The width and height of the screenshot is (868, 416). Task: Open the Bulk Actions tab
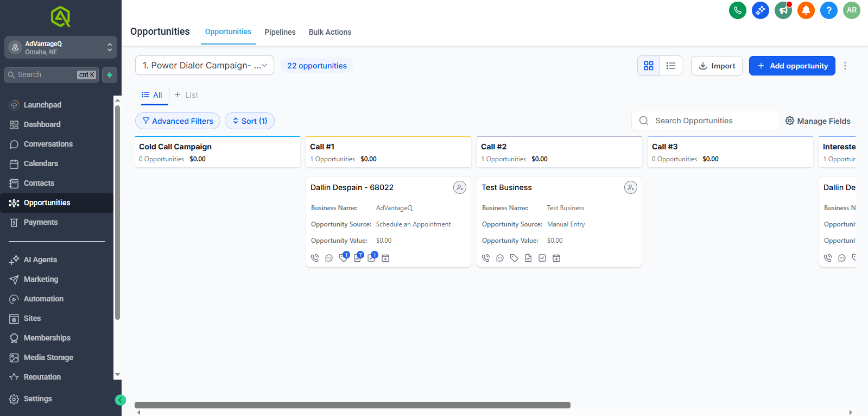[x=330, y=32]
